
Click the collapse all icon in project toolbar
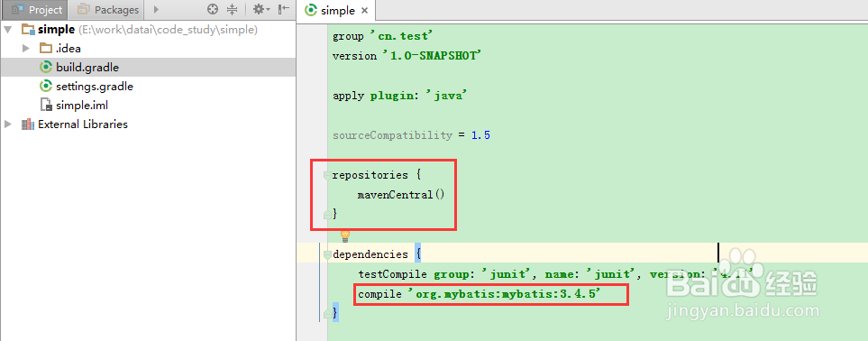[233, 9]
